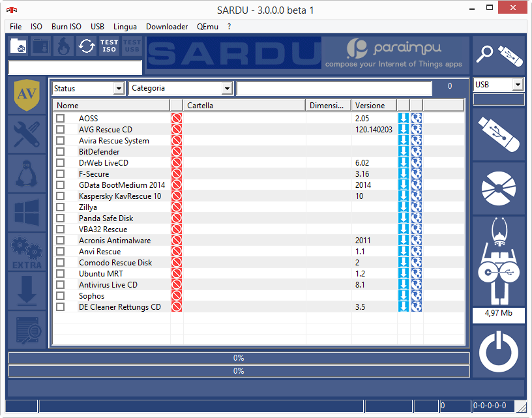Click the web globe icon for Sophos
Viewport: 532px width, 418px height.
click(417, 296)
